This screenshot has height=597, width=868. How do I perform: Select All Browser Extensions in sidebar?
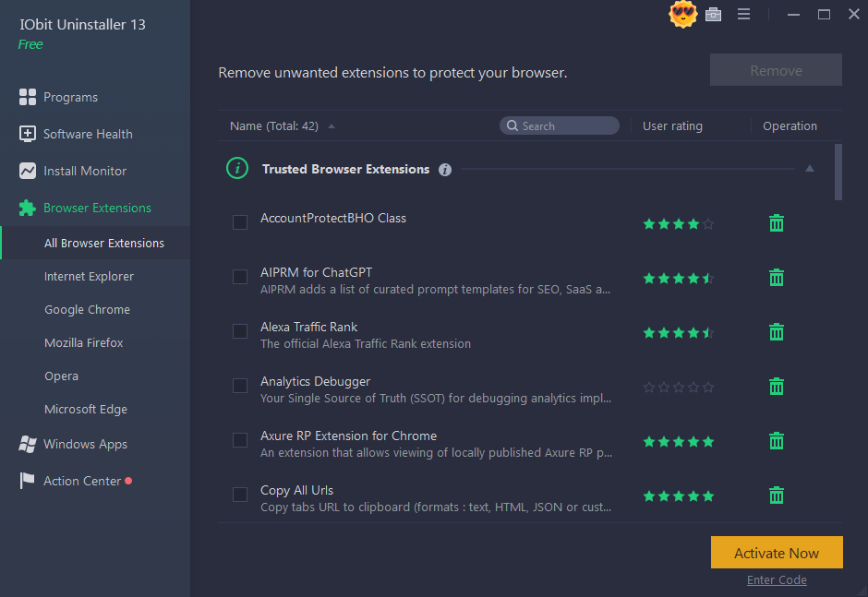(x=95, y=243)
